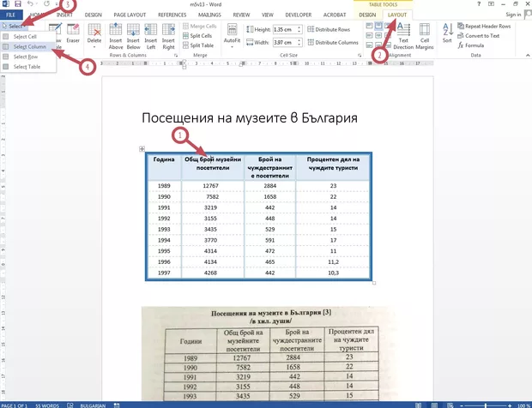Collapse the ribbon with the chevron
Screen dimensions: 532x408
click(528, 55)
